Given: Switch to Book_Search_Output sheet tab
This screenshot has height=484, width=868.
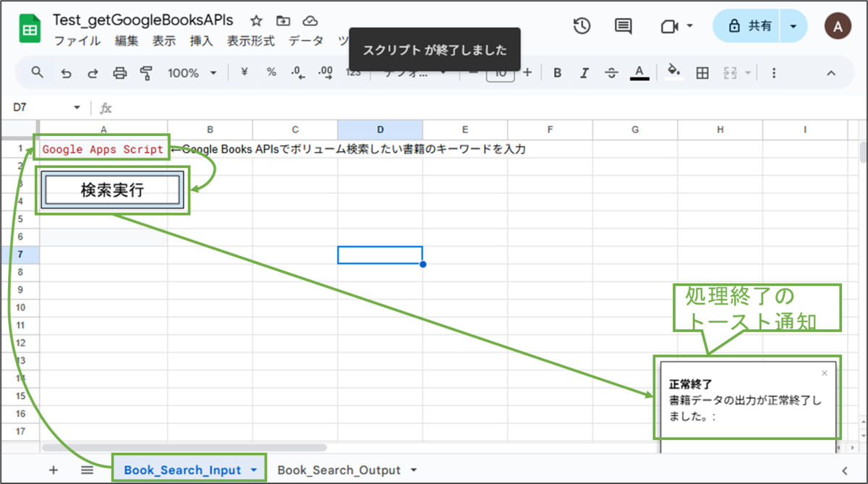Looking at the screenshot, I should [x=339, y=470].
